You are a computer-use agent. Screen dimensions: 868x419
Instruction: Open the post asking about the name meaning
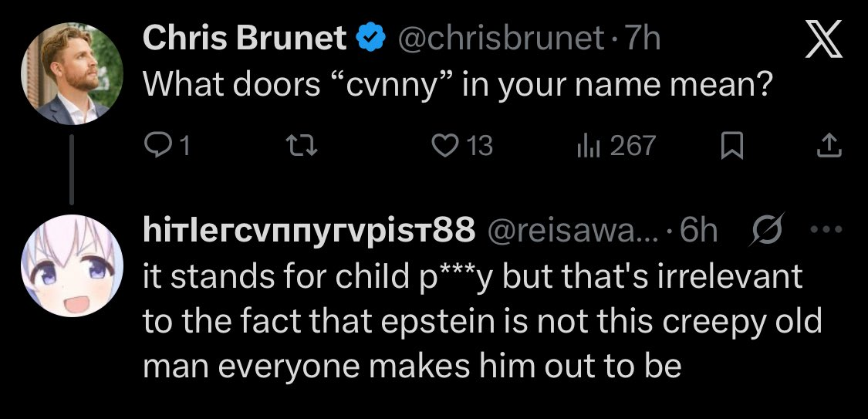(458, 85)
